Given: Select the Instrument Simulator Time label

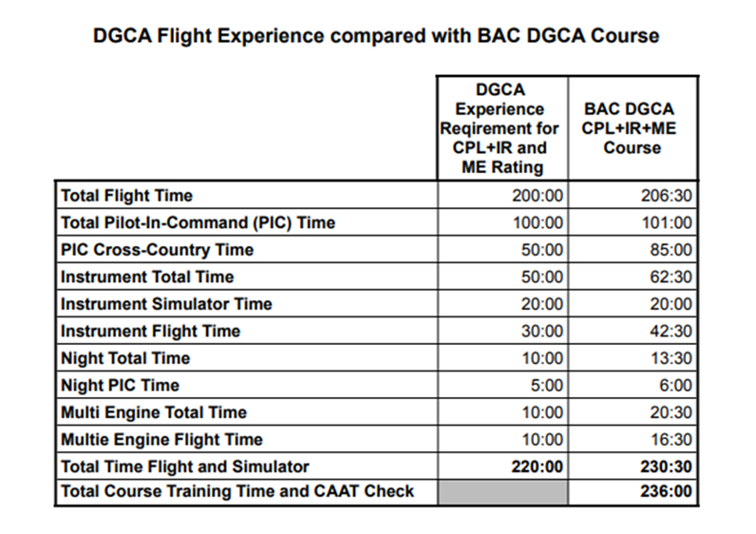Looking at the screenshot, I should (x=166, y=304).
